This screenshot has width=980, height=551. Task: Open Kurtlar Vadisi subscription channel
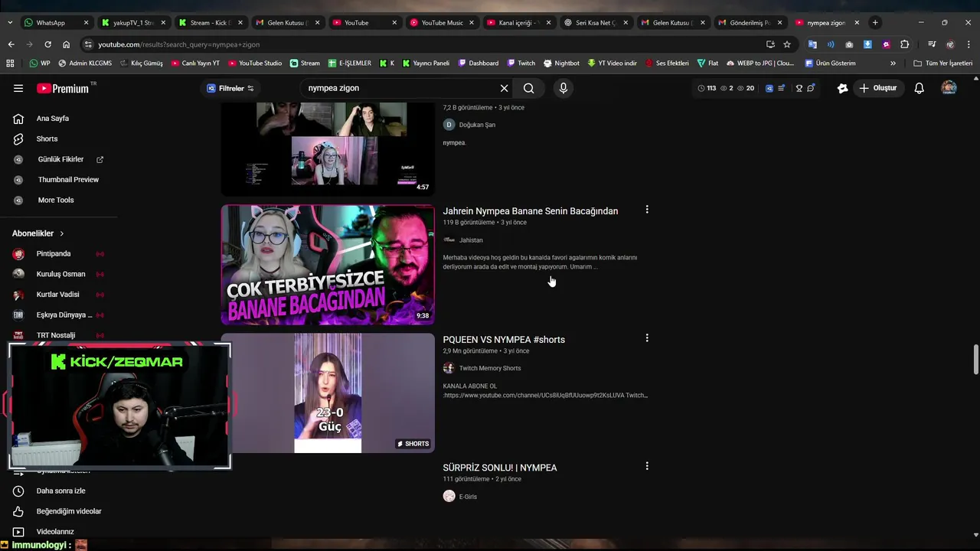[x=58, y=295]
